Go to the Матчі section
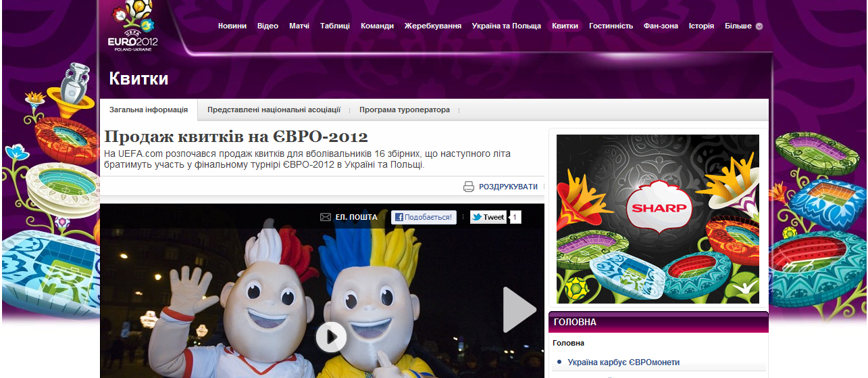 pos(299,26)
